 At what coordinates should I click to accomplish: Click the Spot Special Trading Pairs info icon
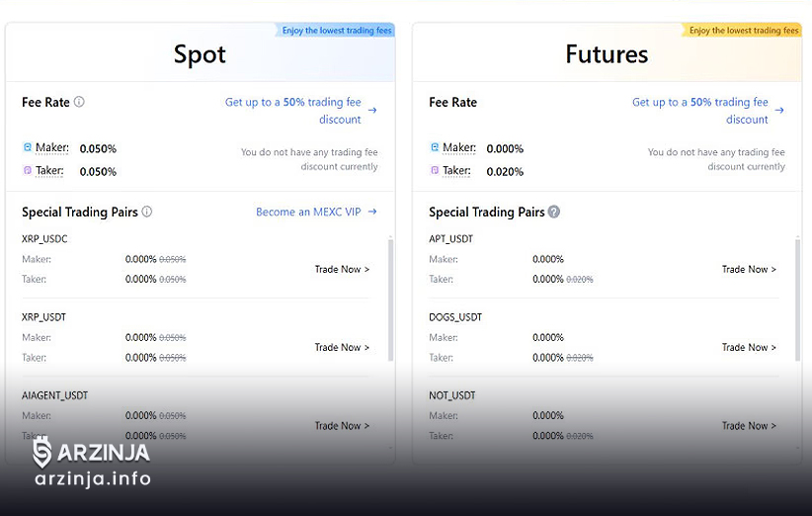pyautogui.click(x=147, y=212)
